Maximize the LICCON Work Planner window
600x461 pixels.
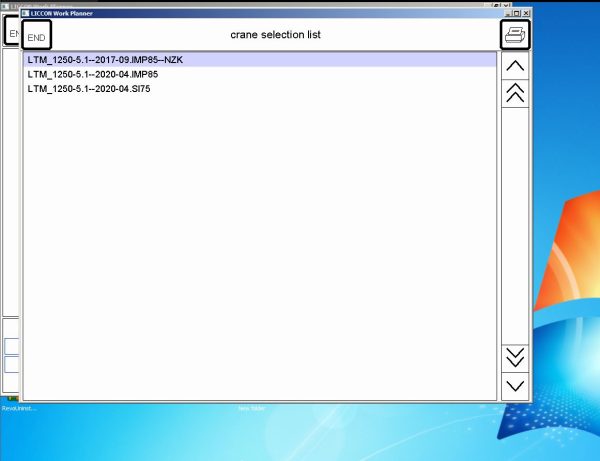(517, 13)
